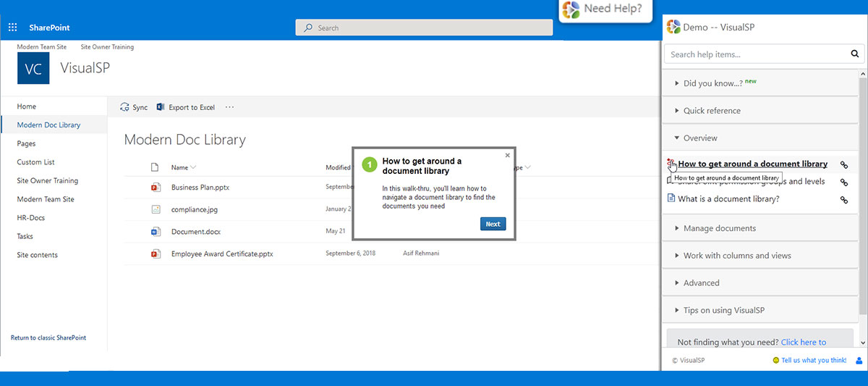Click Modern Team Site top breadcrumb link
This screenshot has width=868, height=386.
42,47
